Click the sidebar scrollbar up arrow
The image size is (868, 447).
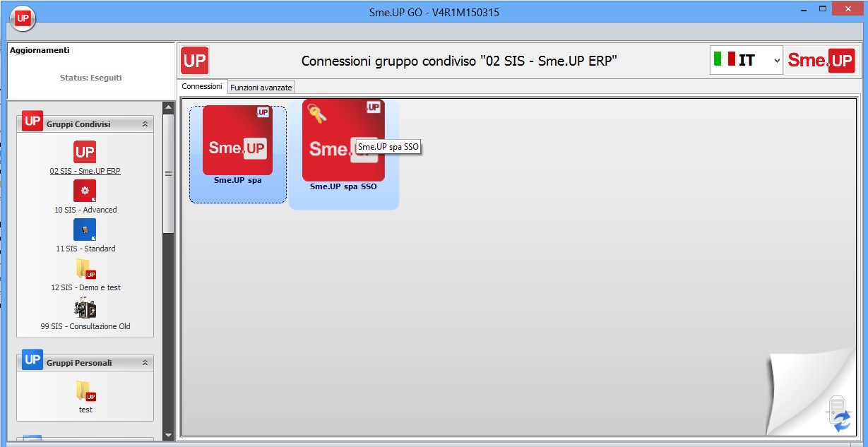coord(168,108)
